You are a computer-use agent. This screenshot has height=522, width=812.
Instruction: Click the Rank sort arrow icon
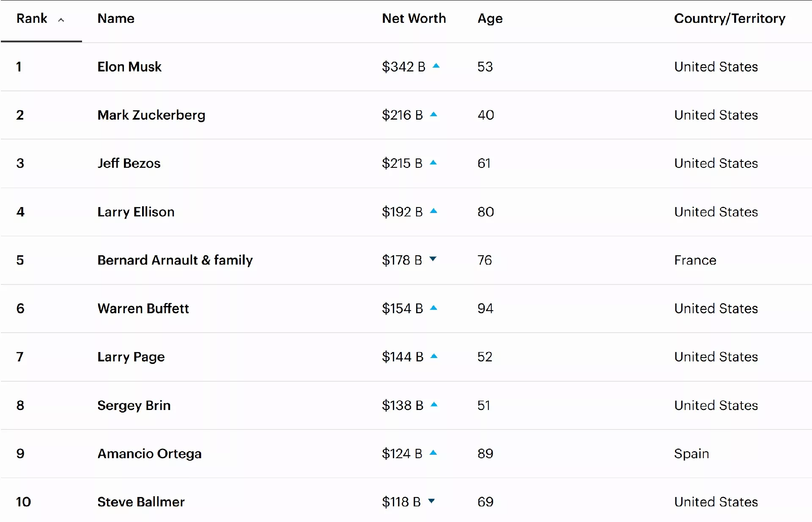click(x=61, y=20)
